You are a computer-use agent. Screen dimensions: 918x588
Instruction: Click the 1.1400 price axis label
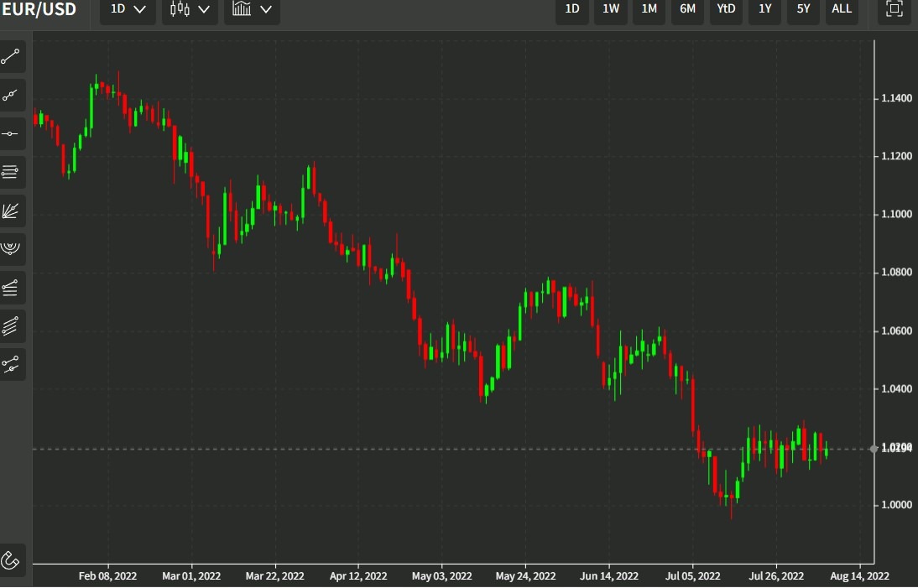(x=896, y=98)
